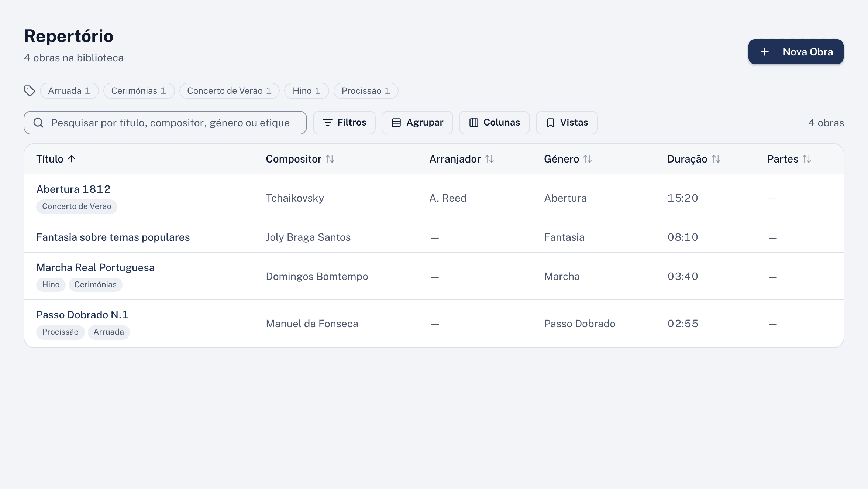This screenshot has width=868, height=489.
Task: Click the Nova Obra button
Action: [x=796, y=52]
